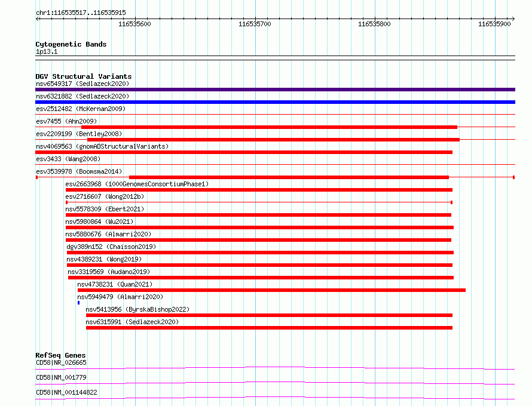This screenshot has width=532, height=406.
Task: Select the red esv2209199 variant bar
Action: click(x=273, y=140)
